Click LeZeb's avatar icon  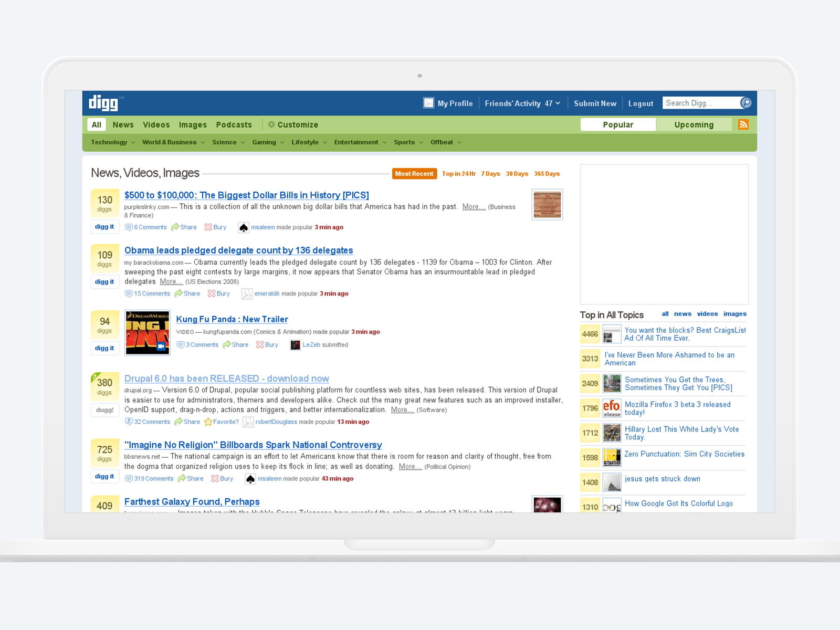pyautogui.click(x=296, y=345)
